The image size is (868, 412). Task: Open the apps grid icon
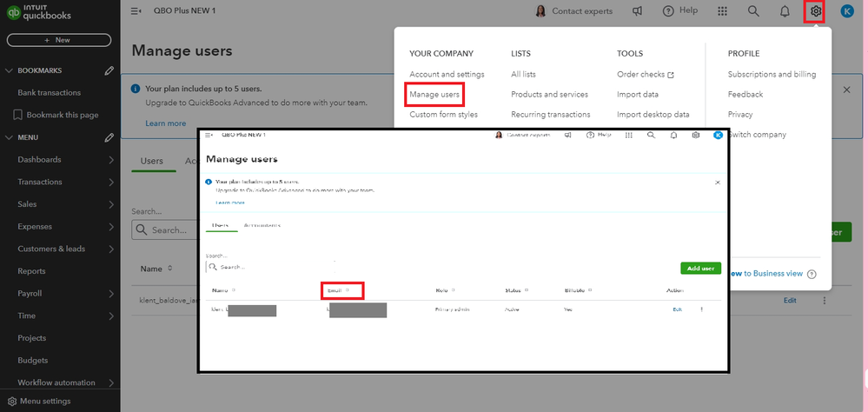pyautogui.click(x=722, y=11)
